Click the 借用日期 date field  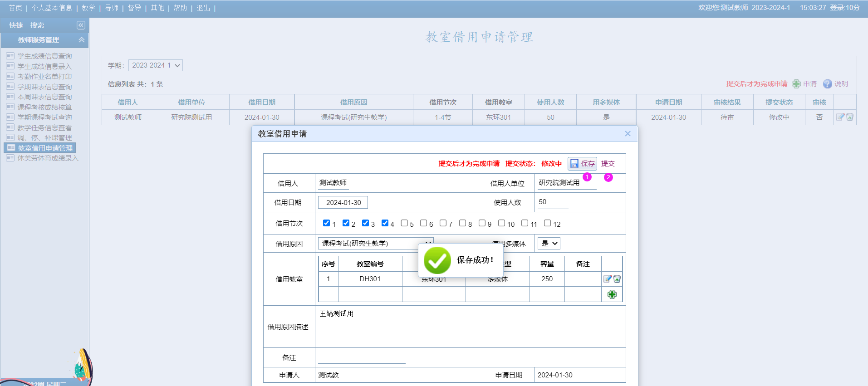click(x=343, y=203)
